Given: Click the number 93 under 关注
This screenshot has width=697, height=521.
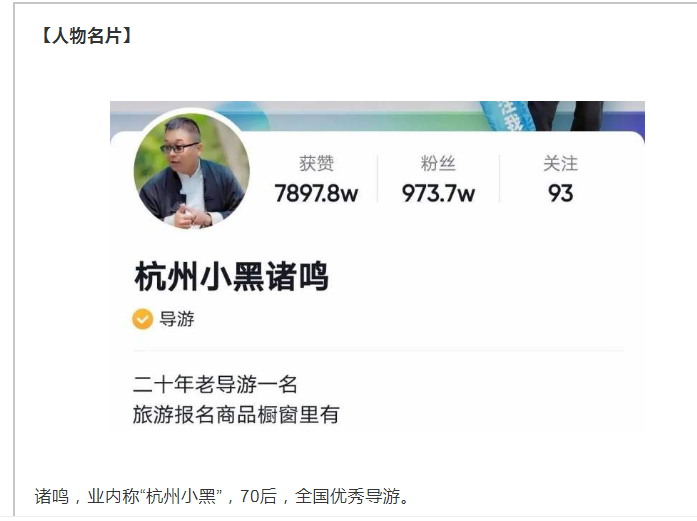Looking at the screenshot, I should (x=561, y=193).
